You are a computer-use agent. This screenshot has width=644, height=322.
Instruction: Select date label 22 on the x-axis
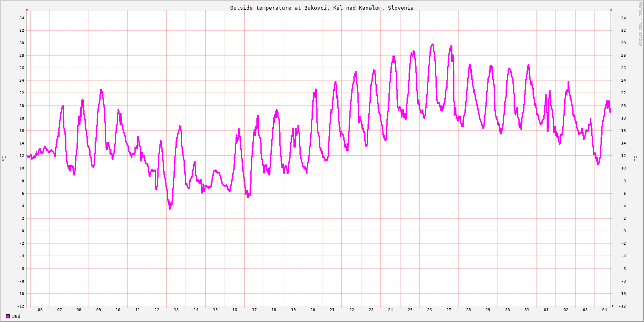(352, 310)
